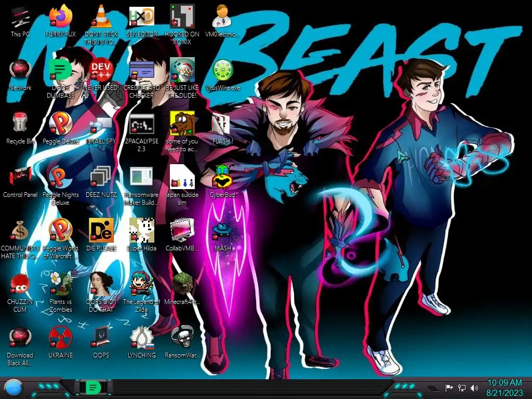
Task: Click the LYNCHING desktop icon
Action: (x=141, y=337)
